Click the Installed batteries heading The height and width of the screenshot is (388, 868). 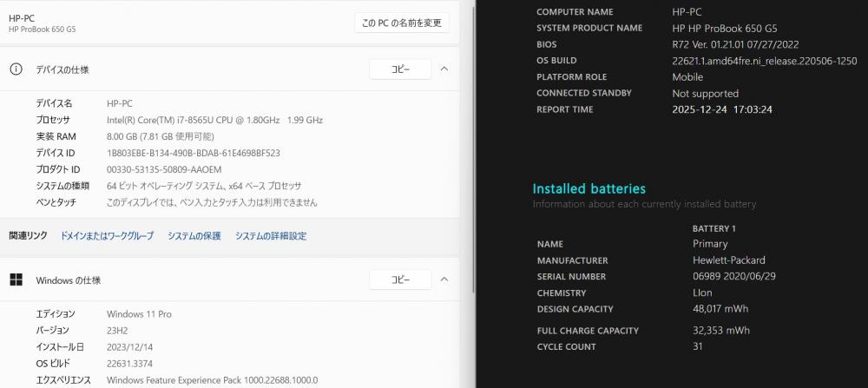coord(589,188)
